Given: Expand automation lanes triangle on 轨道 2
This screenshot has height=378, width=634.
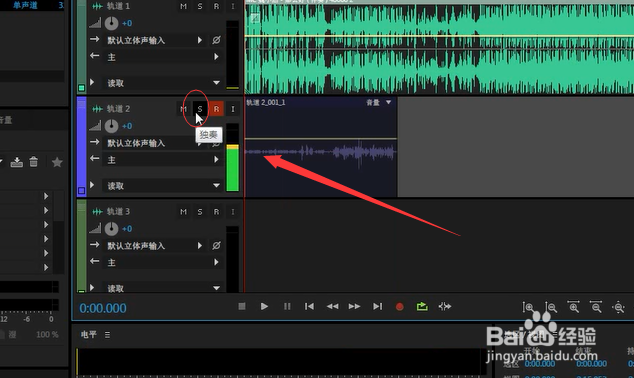Looking at the screenshot, I should pyautogui.click(x=92, y=185).
